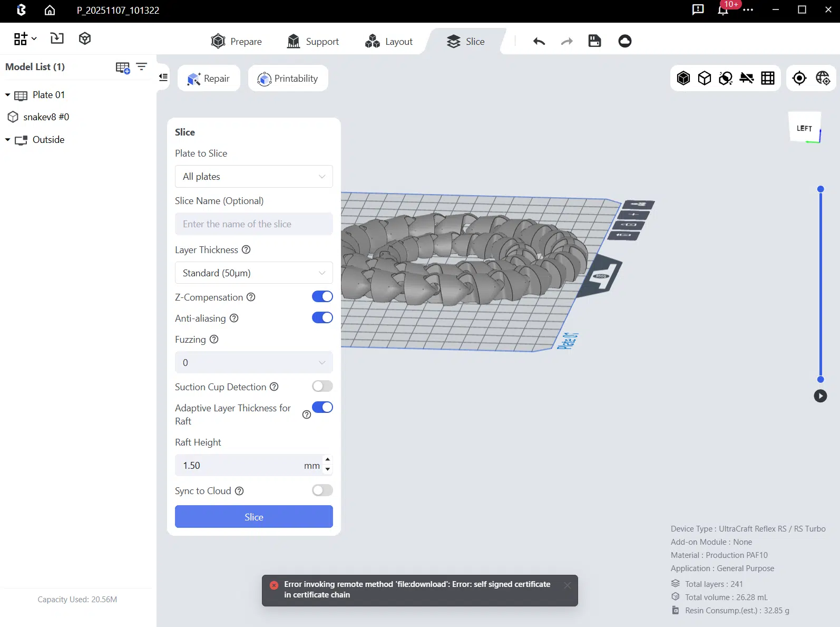Screen dimensions: 840x627
Task: Open the Layer Thickness dropdown
Action: pos(253,273)
